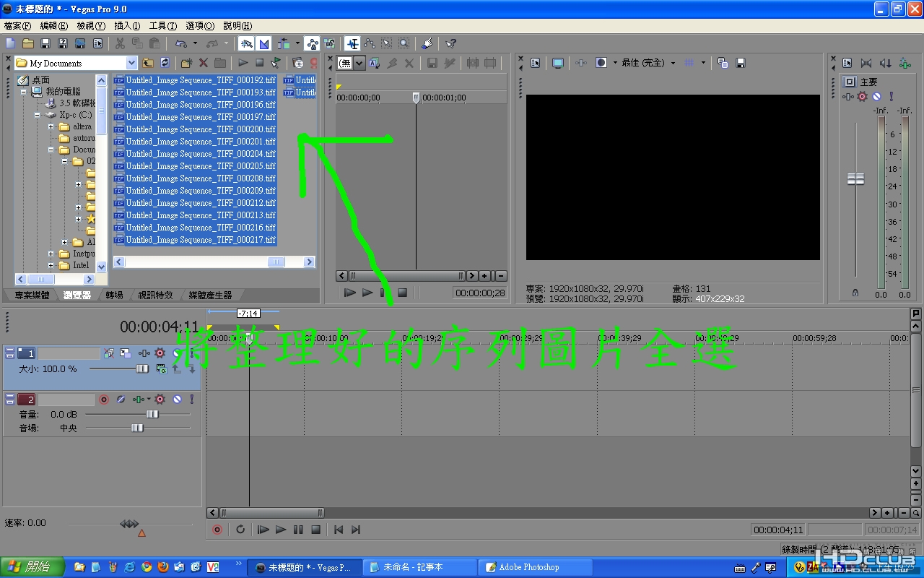Save project using the floppy disk icon
The width and height of the screenshot is (924, 578).
click(x=45, y=43)
